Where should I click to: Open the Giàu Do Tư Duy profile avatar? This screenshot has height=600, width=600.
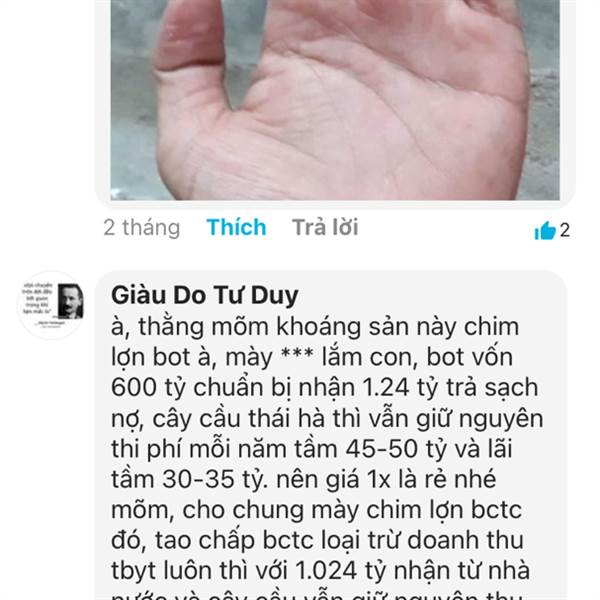(x=52, y=305)
